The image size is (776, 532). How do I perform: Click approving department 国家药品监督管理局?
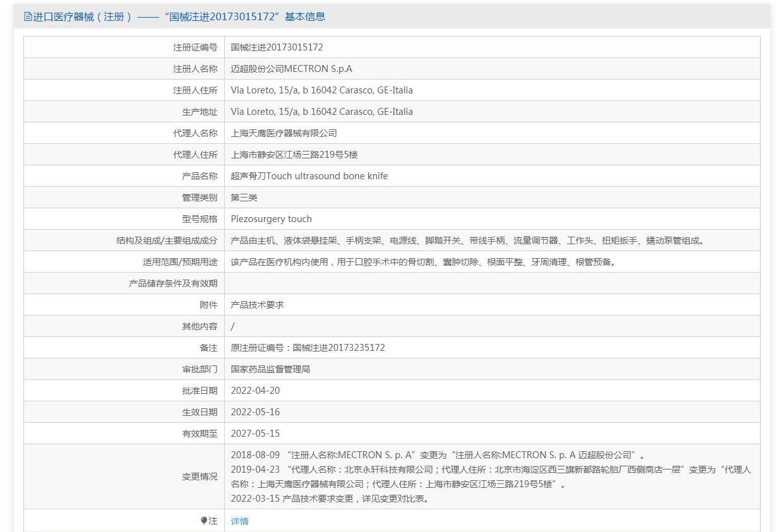tap(270, 369)
